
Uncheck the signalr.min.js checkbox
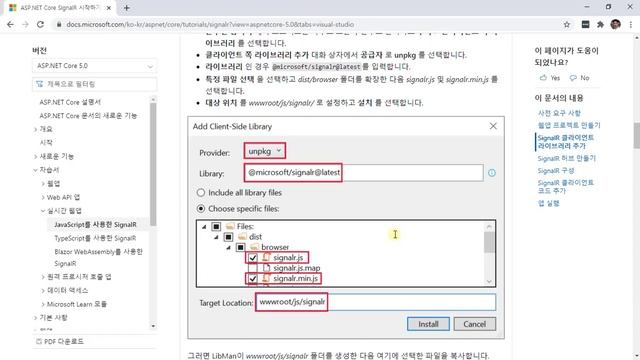[253, 279]
